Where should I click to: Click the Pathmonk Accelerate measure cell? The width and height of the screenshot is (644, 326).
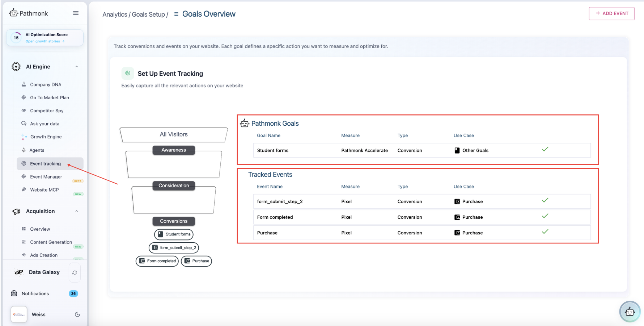(364, 150)
